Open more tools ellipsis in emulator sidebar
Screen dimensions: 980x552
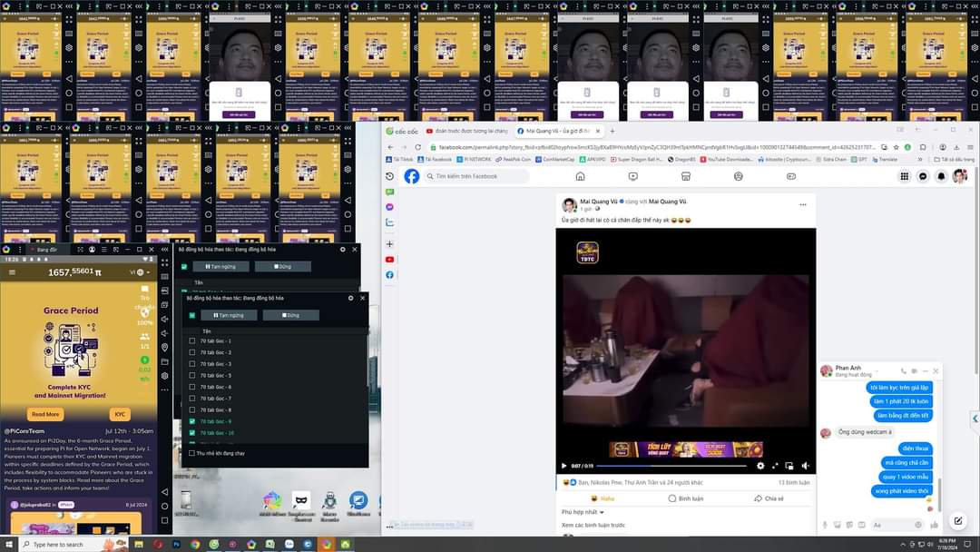click(x=164, y=389)
